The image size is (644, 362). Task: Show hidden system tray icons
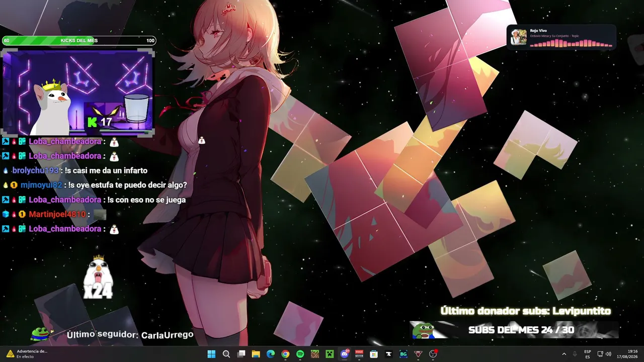564,354
